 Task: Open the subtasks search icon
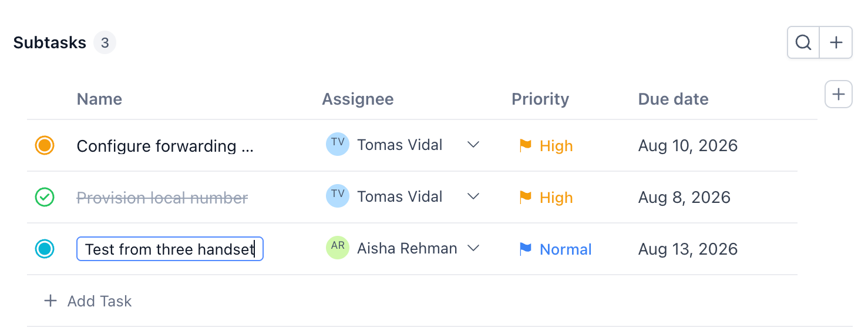803,42
